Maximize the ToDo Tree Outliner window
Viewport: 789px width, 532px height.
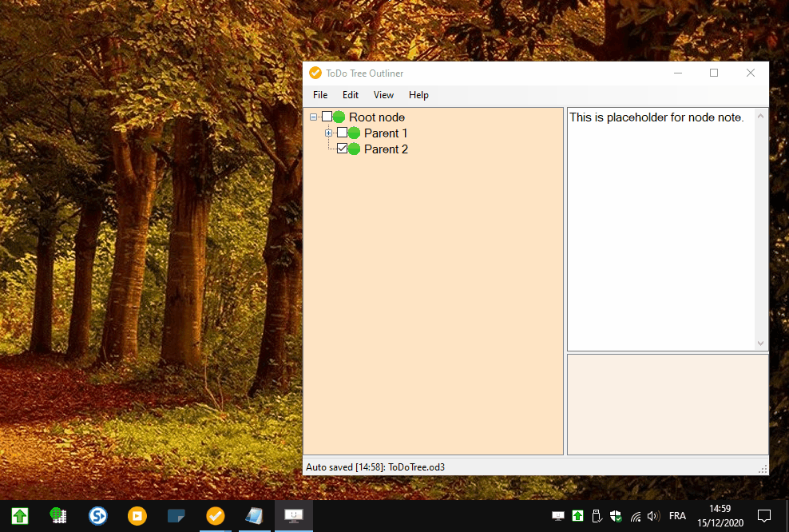[713, 73]
